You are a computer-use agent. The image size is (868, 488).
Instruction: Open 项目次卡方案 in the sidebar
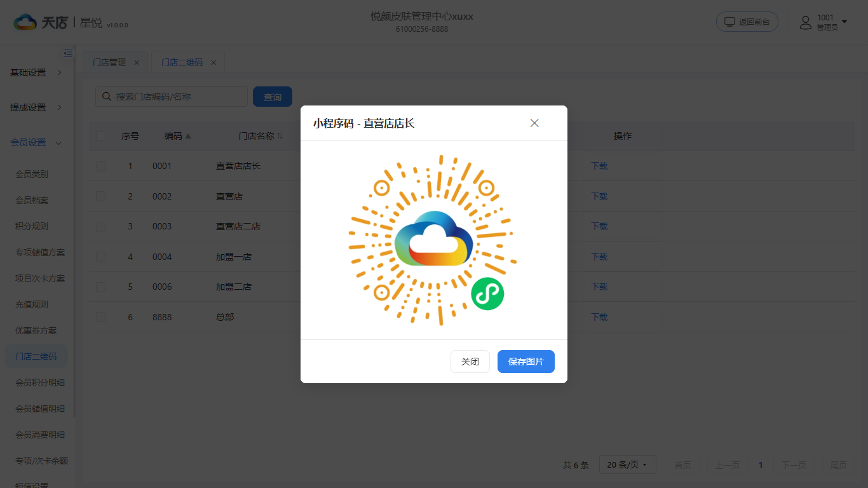click(x=40, y=278)
